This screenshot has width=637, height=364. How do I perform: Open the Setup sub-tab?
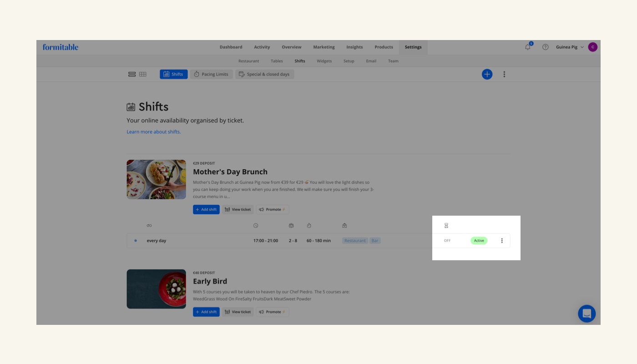tap(349, 61)
